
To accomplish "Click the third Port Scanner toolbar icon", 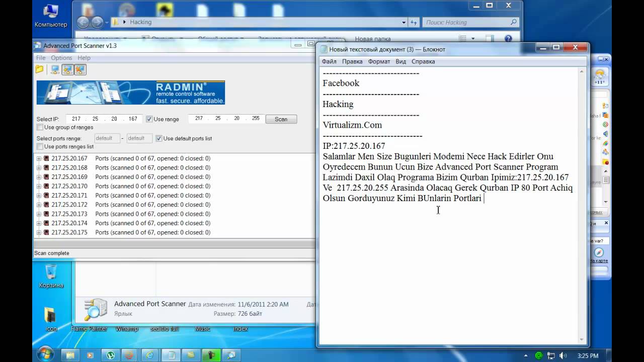I will [67, 69].
